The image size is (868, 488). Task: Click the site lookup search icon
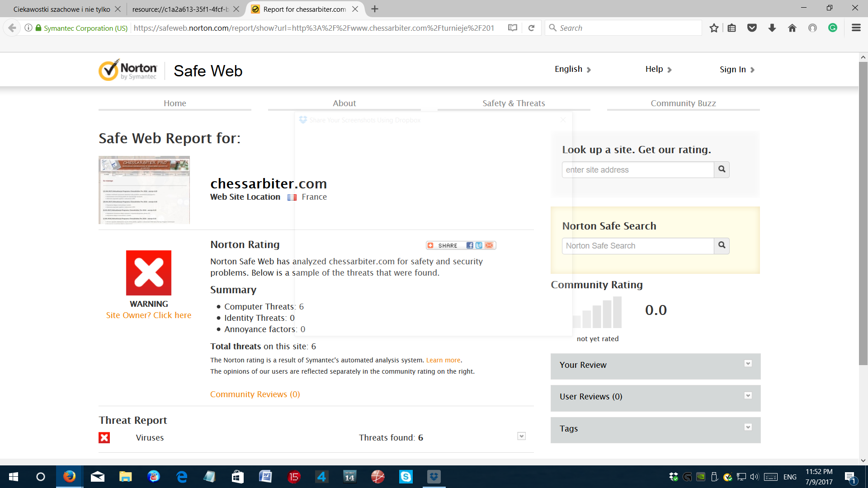[x=722, y=169]
